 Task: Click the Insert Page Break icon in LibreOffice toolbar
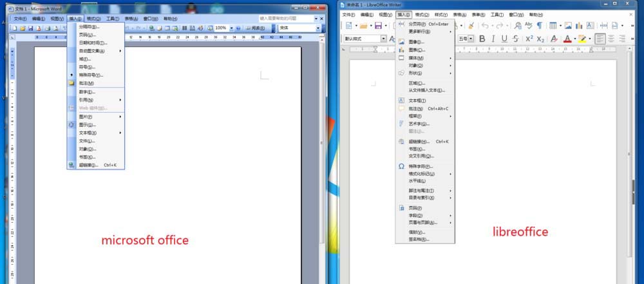(x=604, y=26)
